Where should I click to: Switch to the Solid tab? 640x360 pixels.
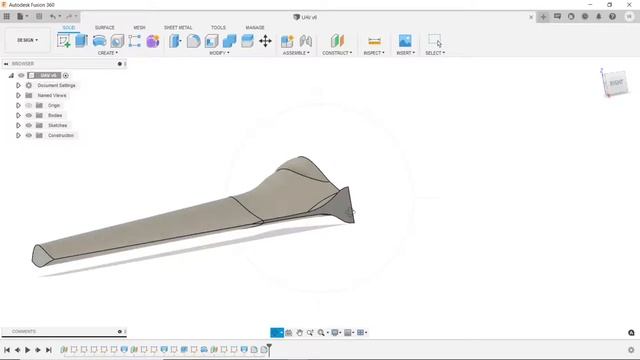[69, 27]
